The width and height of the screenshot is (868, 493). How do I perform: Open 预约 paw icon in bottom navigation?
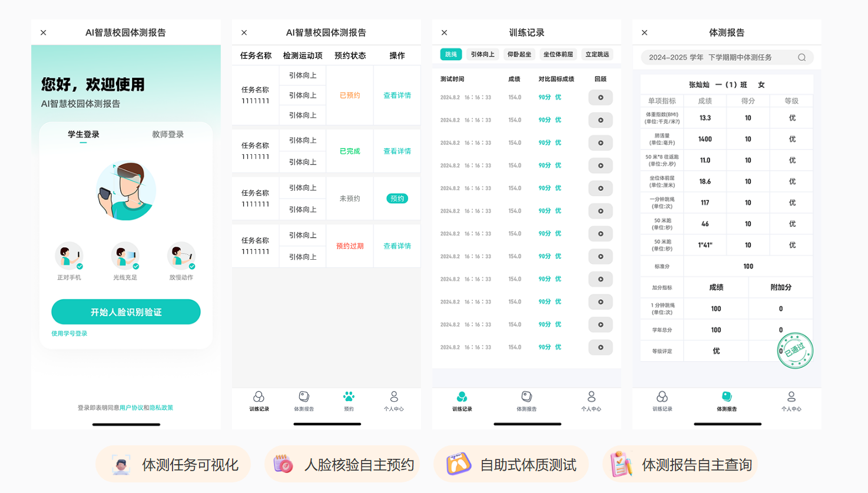point(349,398)
